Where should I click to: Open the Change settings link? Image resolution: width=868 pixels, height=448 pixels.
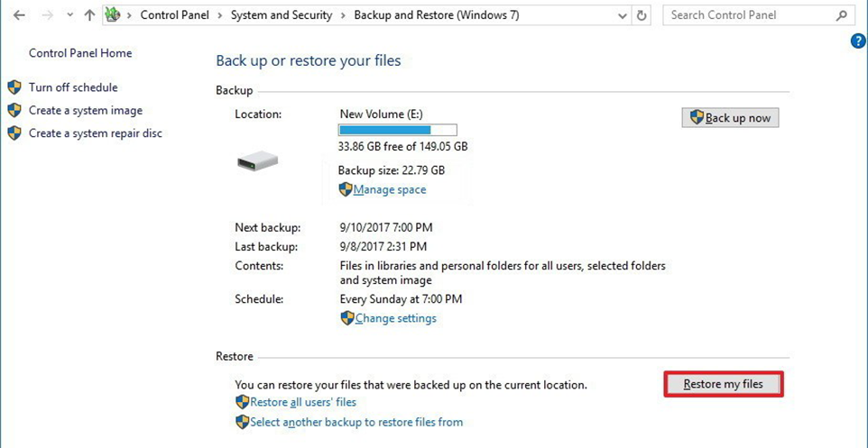(396, 318)
